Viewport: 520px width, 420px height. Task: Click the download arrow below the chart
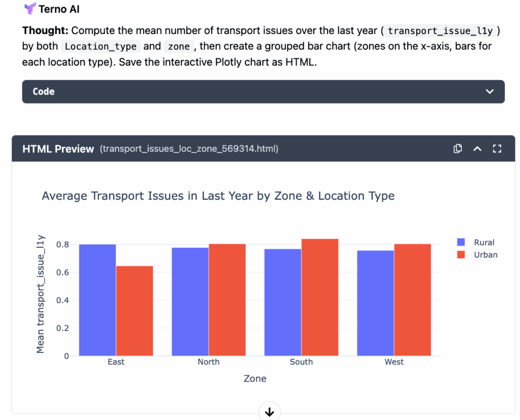pyautogui.click(x=270, y=411)
